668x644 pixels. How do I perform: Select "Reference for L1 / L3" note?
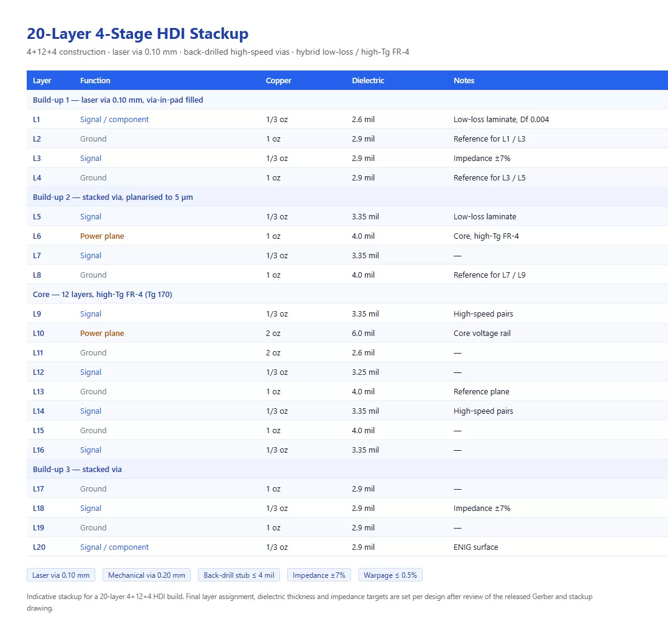489,139
